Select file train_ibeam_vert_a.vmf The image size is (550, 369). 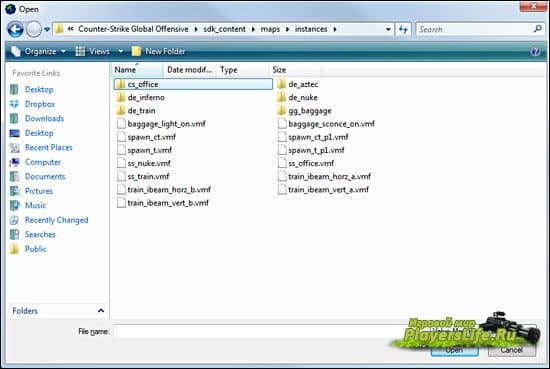[x=323, y=190]
